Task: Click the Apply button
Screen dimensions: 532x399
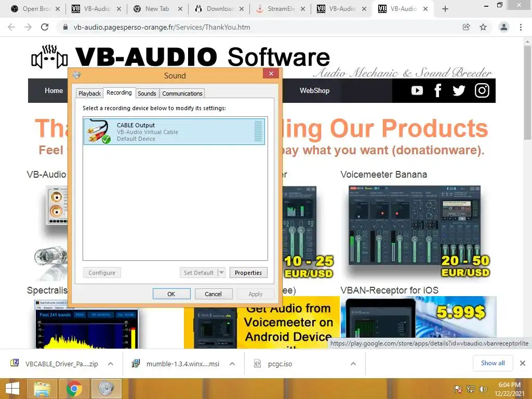Action: (x=256, y=294)
